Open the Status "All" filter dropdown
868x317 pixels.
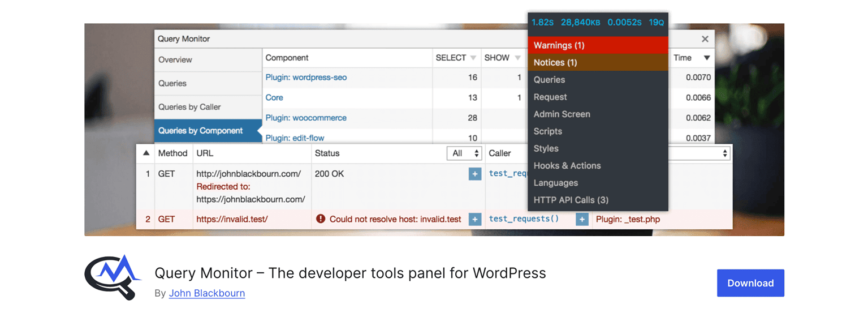coord(464,153)
